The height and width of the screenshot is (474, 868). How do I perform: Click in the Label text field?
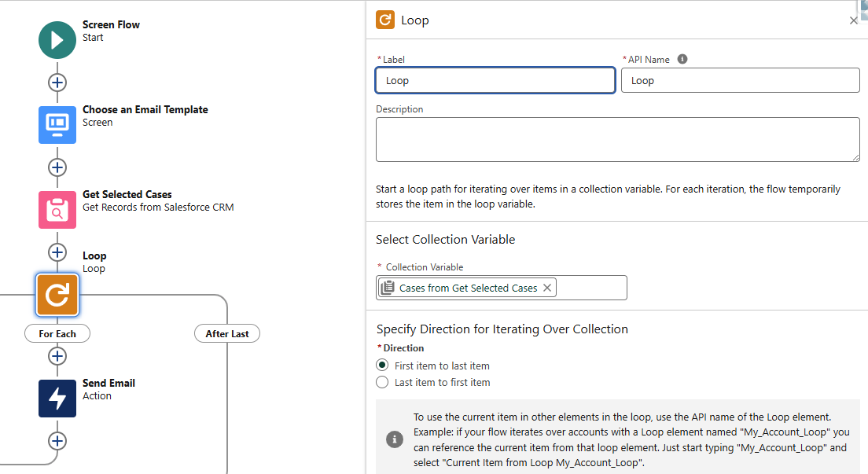[495, 80]
